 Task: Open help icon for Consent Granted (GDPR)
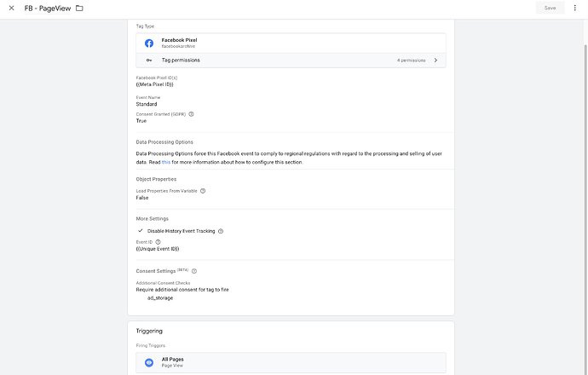pyautogui.click(x=191, y=114)
